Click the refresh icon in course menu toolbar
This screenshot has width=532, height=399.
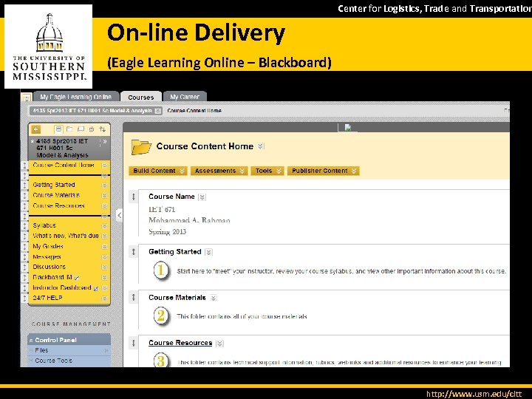pyautogui.click(x=92, y=129)
